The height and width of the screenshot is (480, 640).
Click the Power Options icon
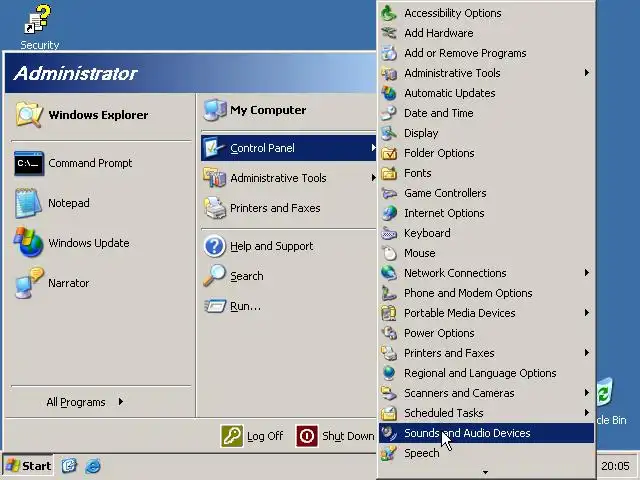click(389, 333)
